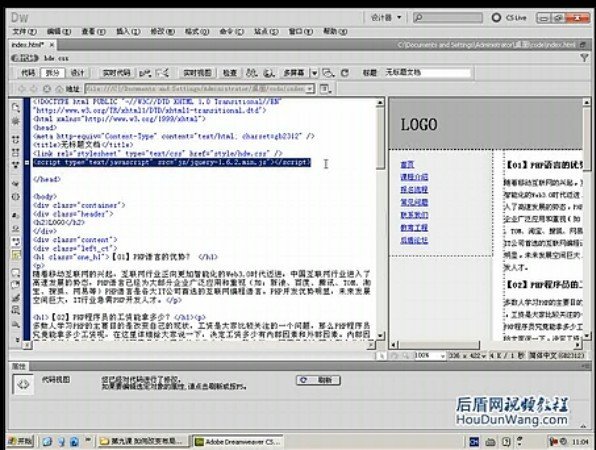
Task: Collapse full tag via coding toolbar
Action: tap(16, 139)
